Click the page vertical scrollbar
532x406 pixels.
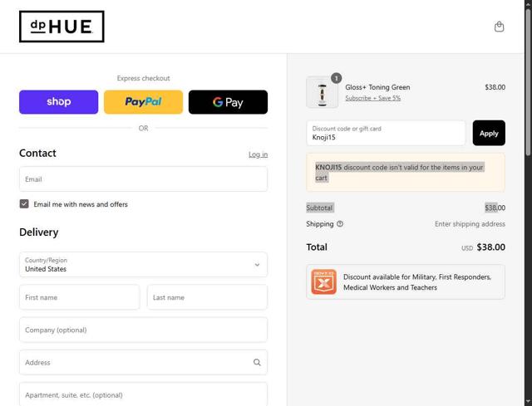(x=528, y=81)
